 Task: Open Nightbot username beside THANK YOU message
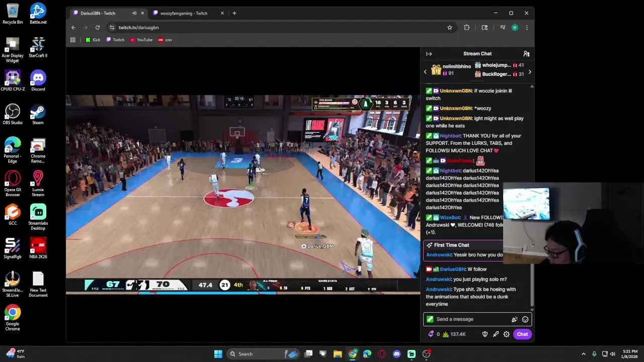pos(450,136)
